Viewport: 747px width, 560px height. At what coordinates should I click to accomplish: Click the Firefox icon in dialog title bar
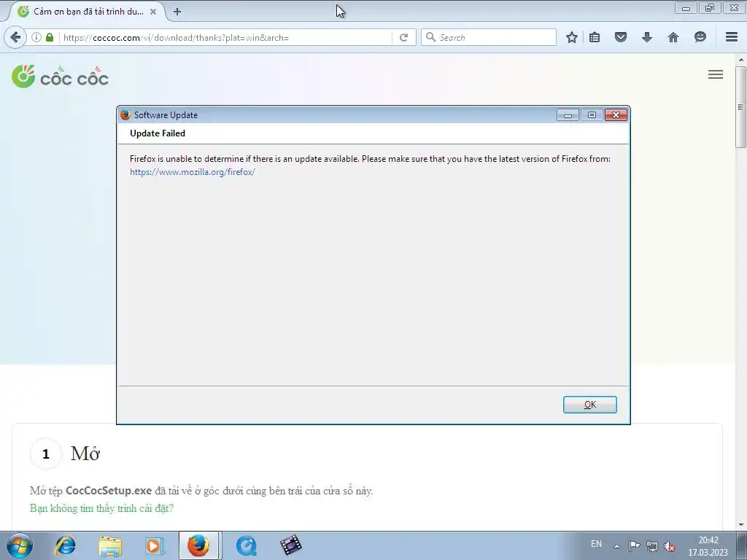[x=125, y=114]
